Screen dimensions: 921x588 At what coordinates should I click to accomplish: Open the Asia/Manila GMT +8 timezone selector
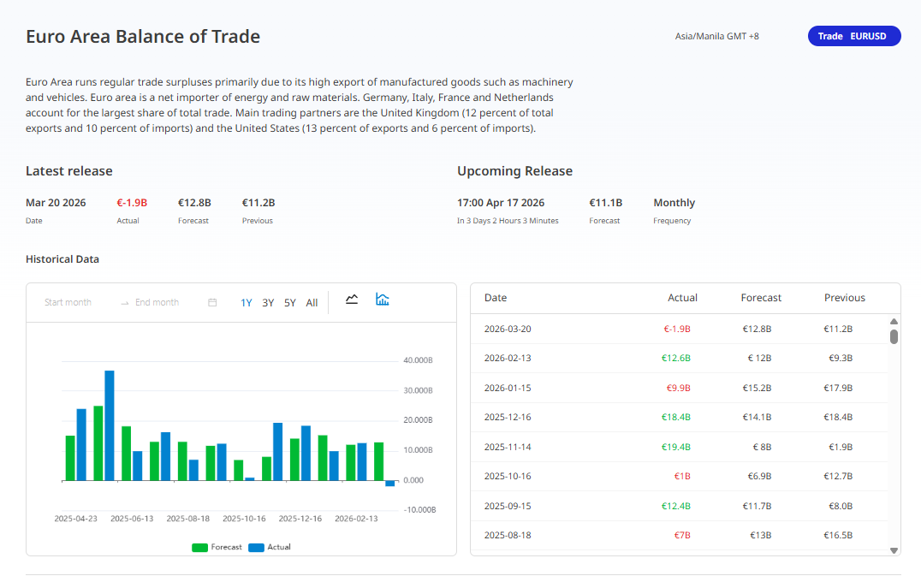click(x=716, y=37)
